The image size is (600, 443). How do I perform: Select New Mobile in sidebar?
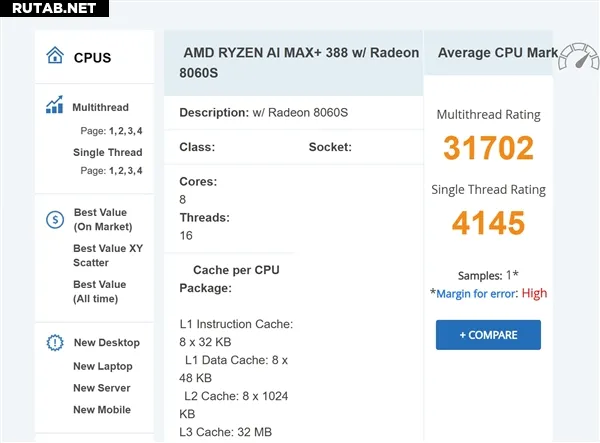coord(102,410)
